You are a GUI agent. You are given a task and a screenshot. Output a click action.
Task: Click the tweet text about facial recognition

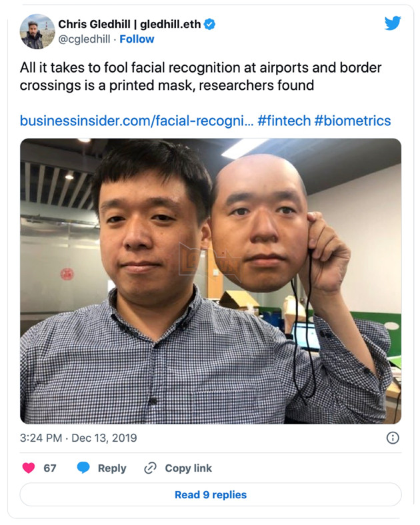[x=200, y=77]
